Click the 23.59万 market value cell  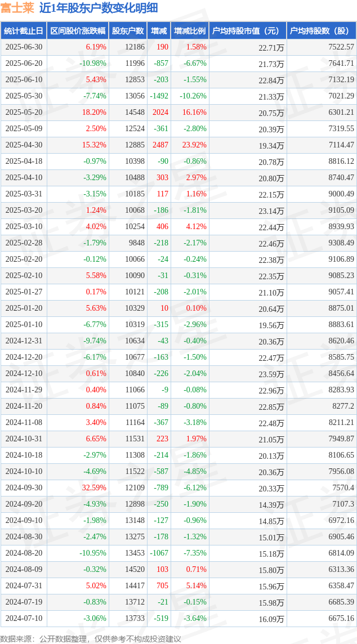[x=248, y=373]
